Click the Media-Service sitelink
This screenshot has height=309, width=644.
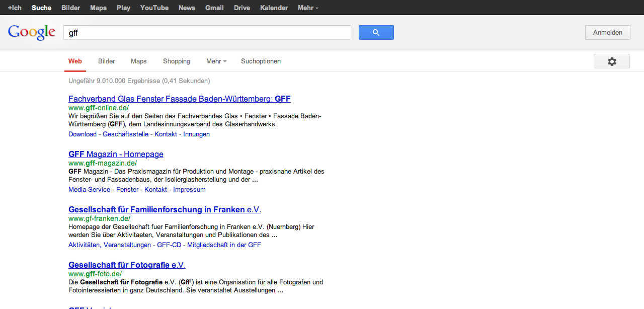pyautogui.click(x=89, y=190)
